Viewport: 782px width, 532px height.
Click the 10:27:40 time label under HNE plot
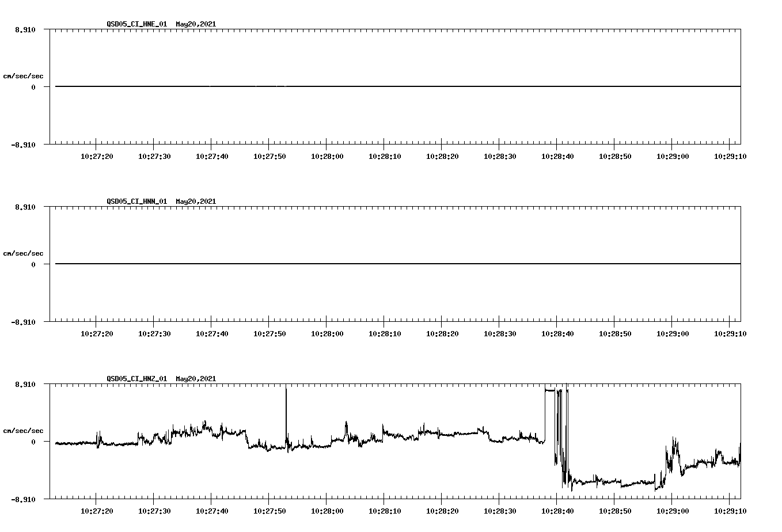(x=212, y=157)
